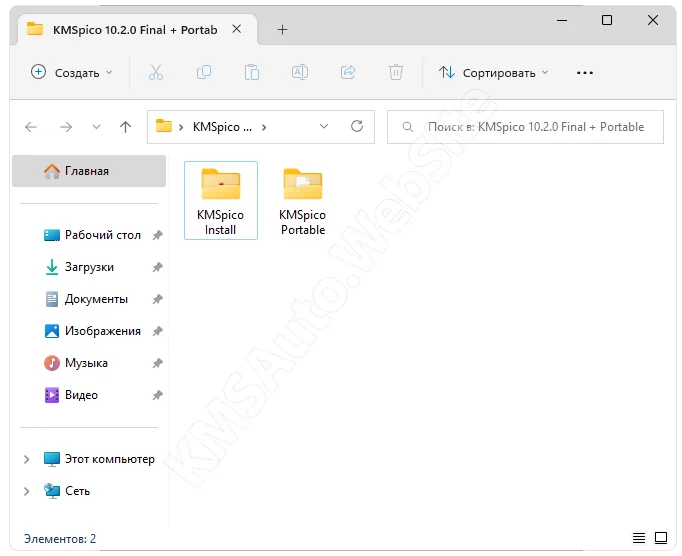The width and height of the screenshot is (682, 556).
Task: Add a new Explorer tab
Action: click(x=282, y=29)
